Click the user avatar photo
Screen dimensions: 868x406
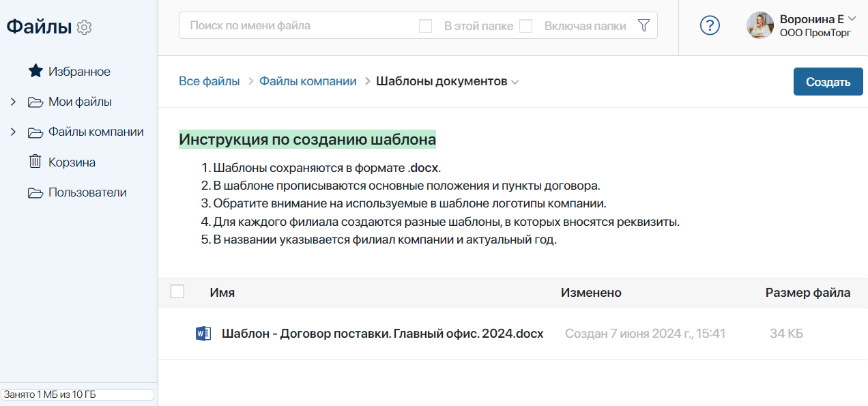tap(760, 25)
